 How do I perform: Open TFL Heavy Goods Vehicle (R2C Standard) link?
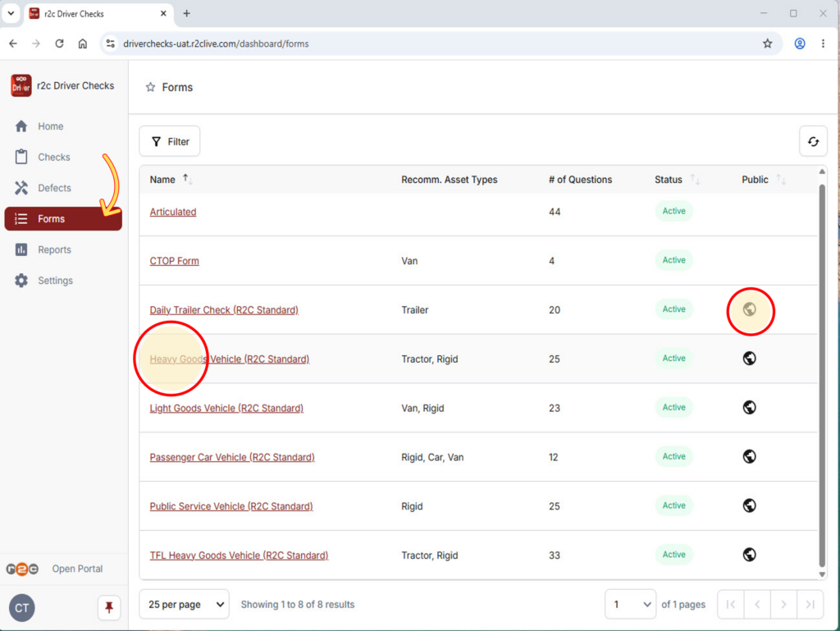click(239, 556)
